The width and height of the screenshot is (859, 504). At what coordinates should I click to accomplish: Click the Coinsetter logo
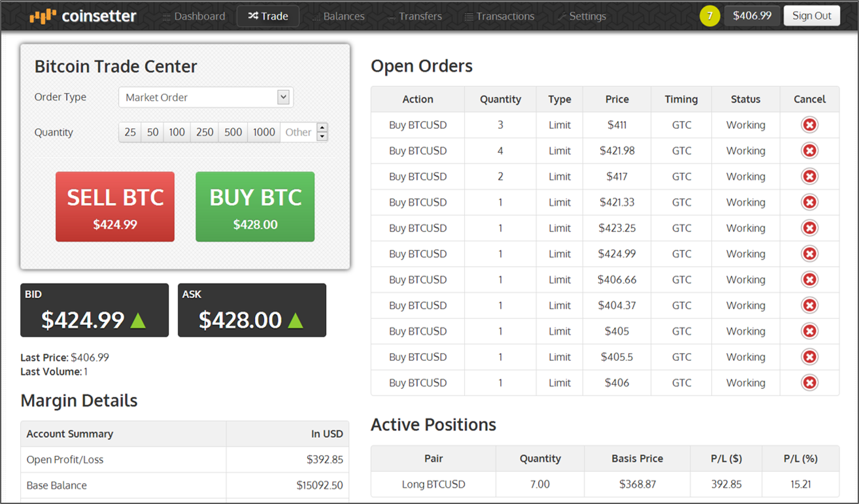click(x=83, y=16)
